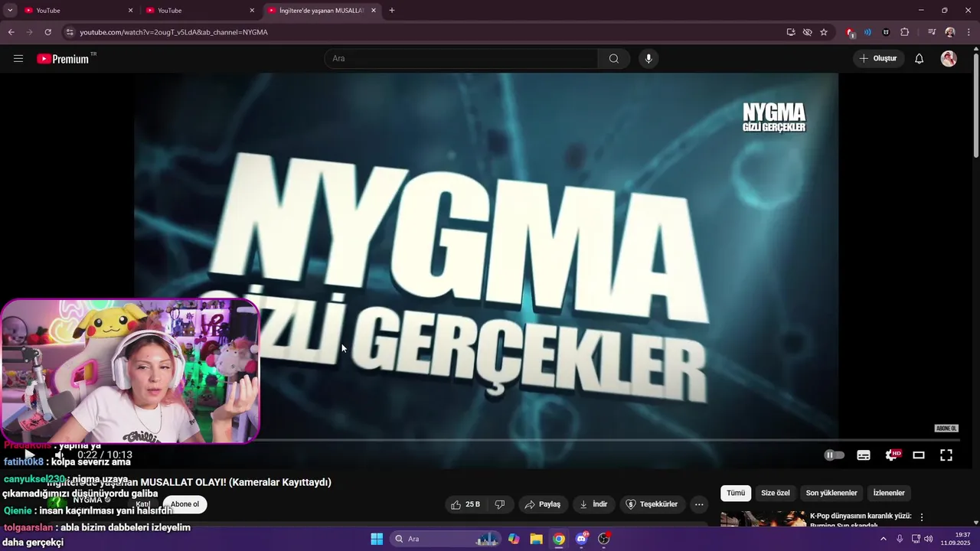Close the İngiltere'de yaşanan MUSALLAT tab

click(x=374, y=11)
